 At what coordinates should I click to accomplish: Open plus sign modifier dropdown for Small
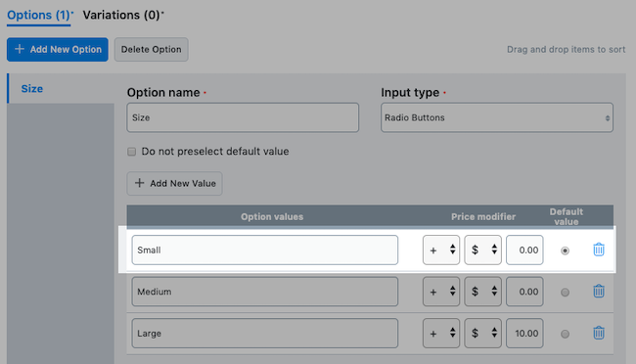(x=441, y=250)
